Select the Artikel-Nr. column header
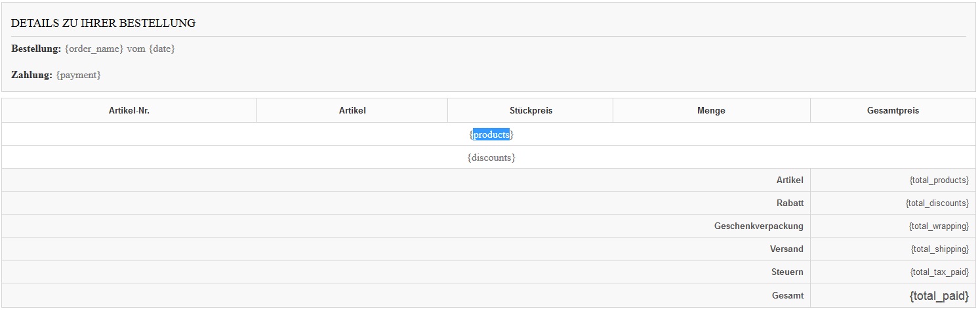Viewport: 980px width, 311px height. pos(129,111)
